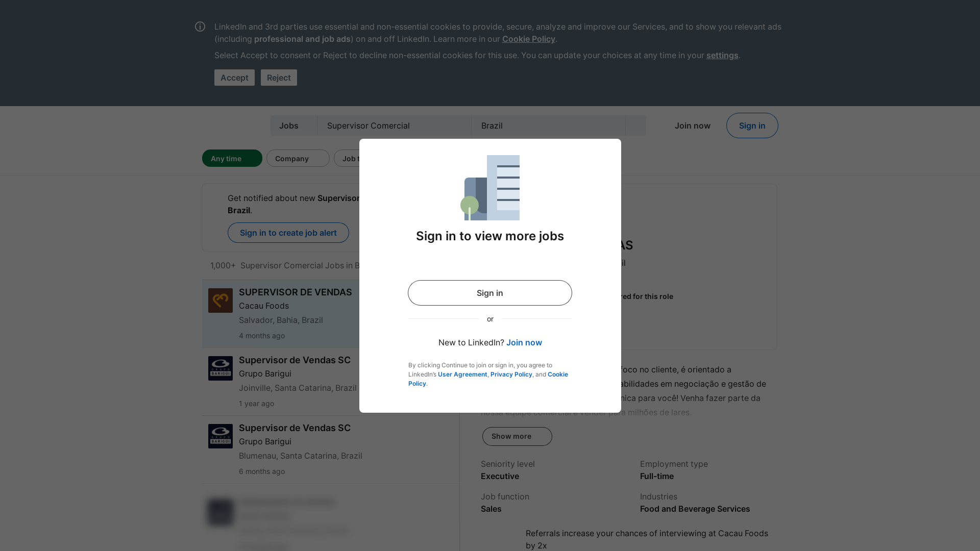Click the '1,000+ Supervisor Comercial Jobs' results text

pos(285,265)
